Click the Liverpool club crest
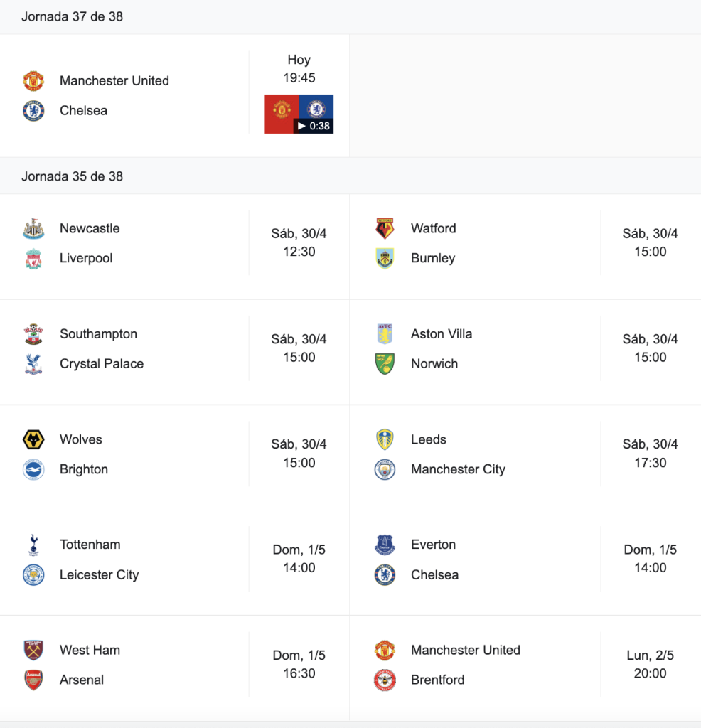Screen dimensions: 701x728 [x=33, y=258]
